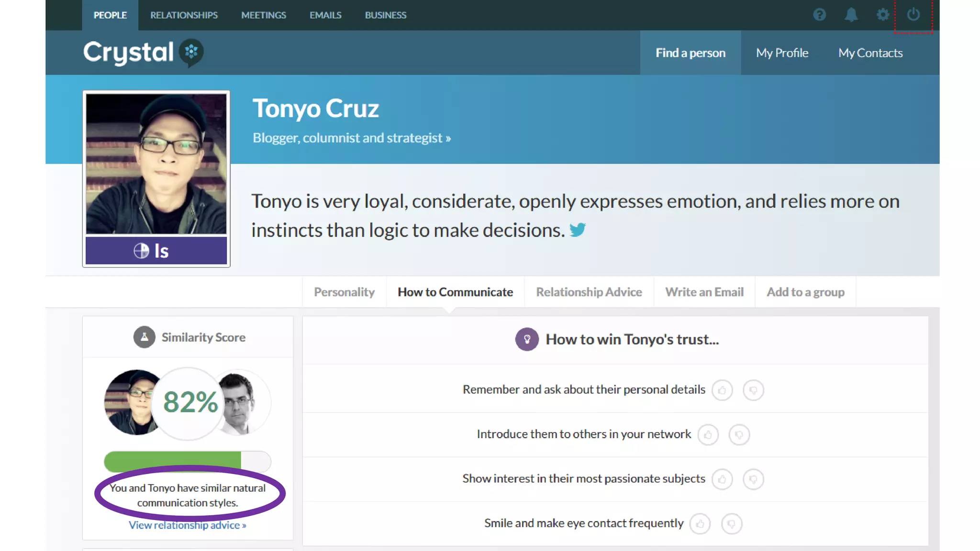Viewport: 980px width, 551px height.
Task: Click the purple lightbulb trust icon
Action: (527, 339)
